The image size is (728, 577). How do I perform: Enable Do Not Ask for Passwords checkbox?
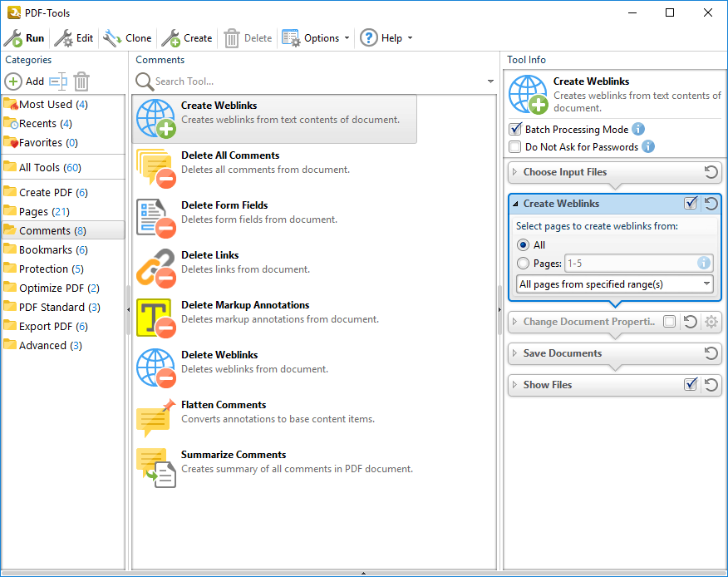coord(515,147)
